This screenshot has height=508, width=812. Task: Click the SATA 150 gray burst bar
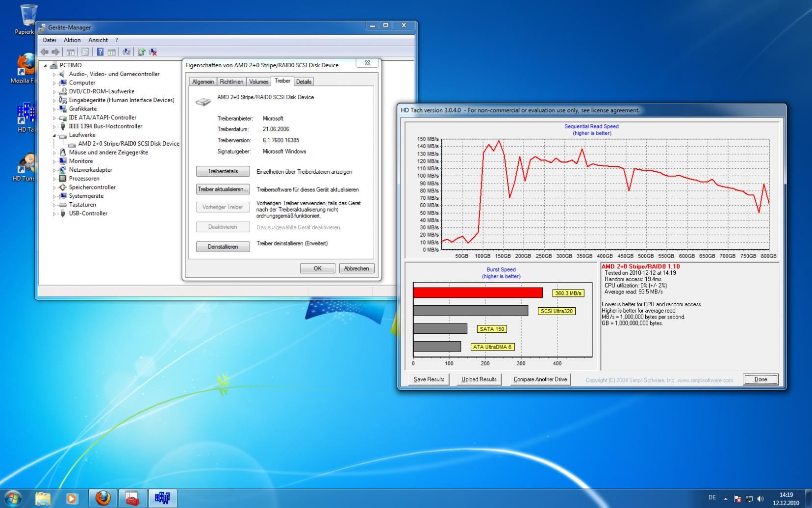[x=440, y=329]
